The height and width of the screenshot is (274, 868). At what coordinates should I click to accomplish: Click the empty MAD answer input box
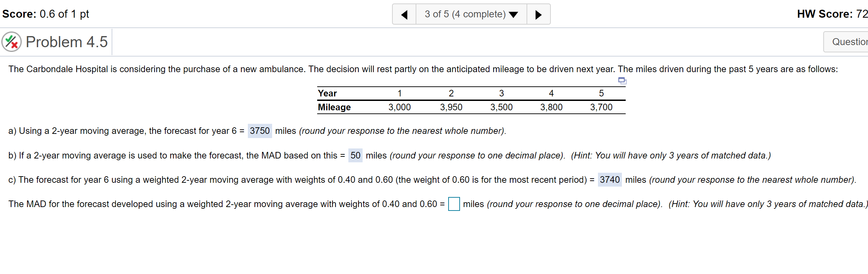pos(453,204)
